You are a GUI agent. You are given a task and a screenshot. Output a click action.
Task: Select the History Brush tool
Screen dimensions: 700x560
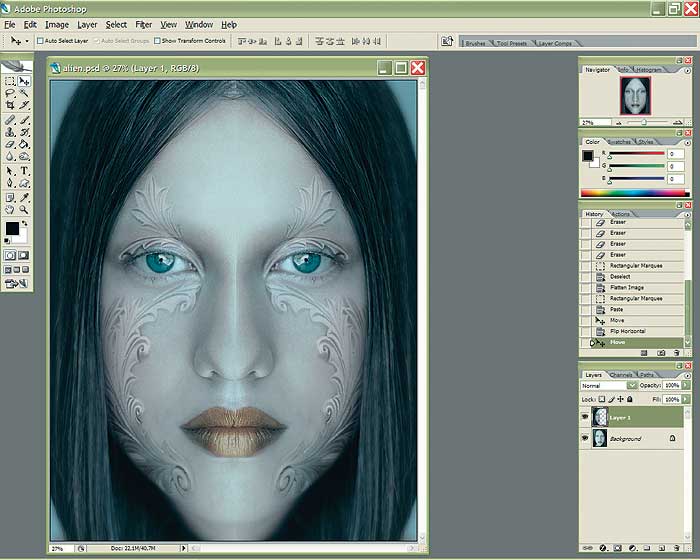click(x=24, y=132)
